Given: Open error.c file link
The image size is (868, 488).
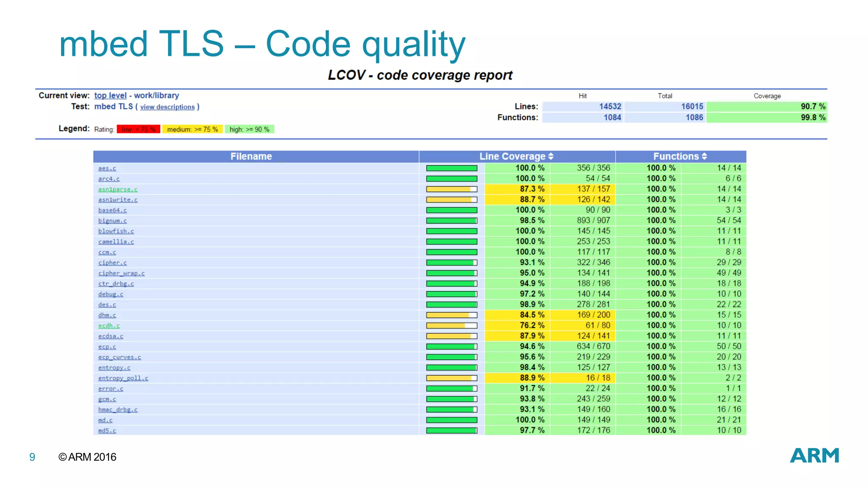Looking at the screenshot, I should (111, 388).
